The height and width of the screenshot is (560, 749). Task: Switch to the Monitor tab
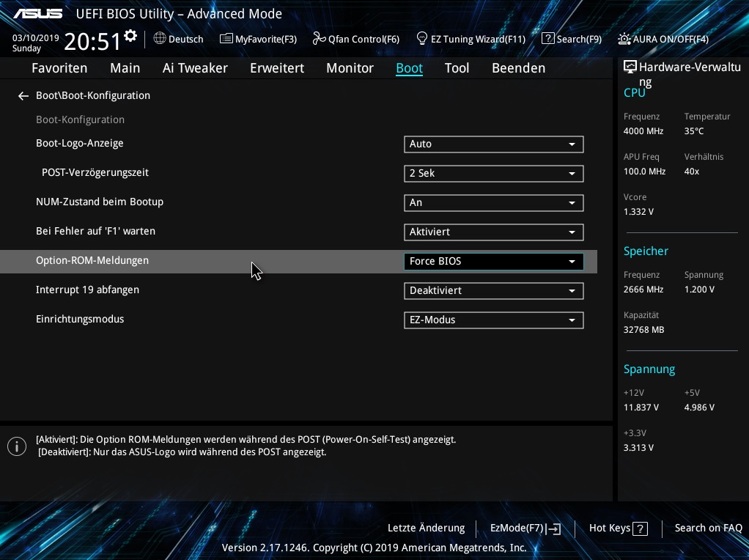click(350, 68)
